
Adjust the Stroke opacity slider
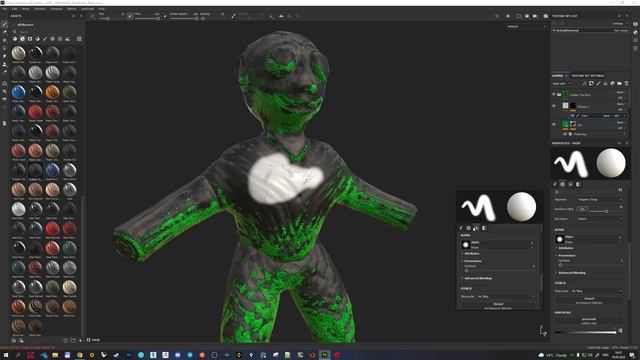pyautogui.click(x=184, y=18)
